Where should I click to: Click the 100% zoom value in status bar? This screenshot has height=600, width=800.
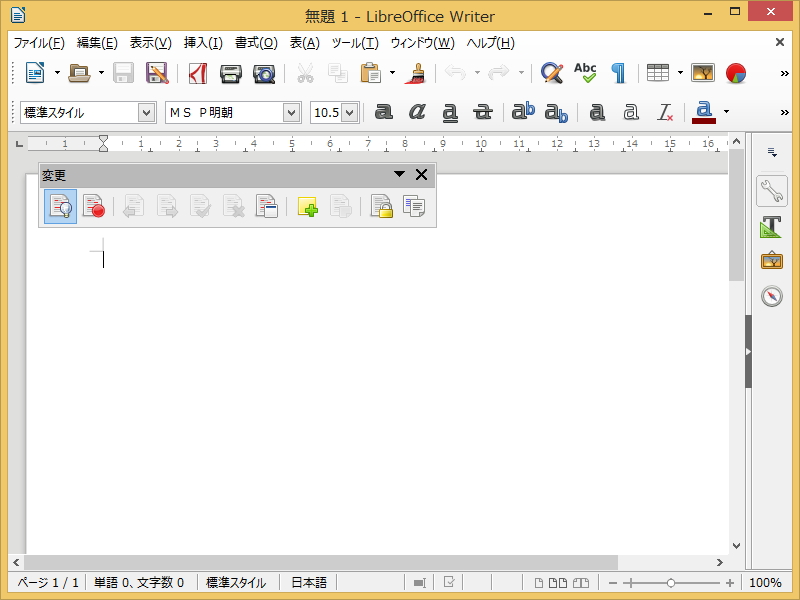(765, 582)
